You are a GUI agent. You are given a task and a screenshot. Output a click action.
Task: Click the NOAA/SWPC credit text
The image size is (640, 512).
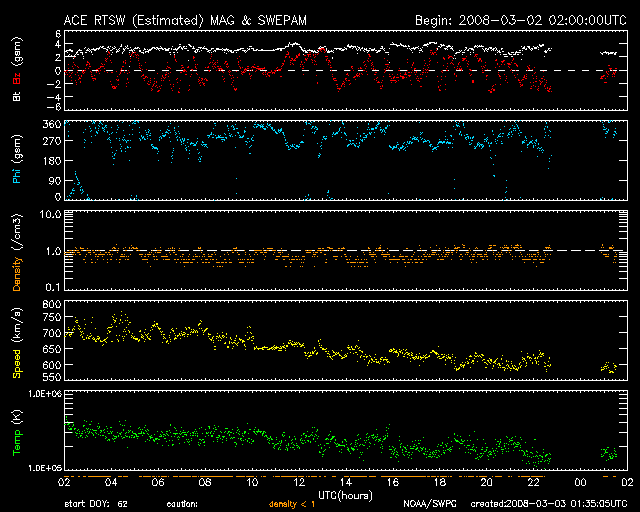pyautogui.click(x=427, y=505)
